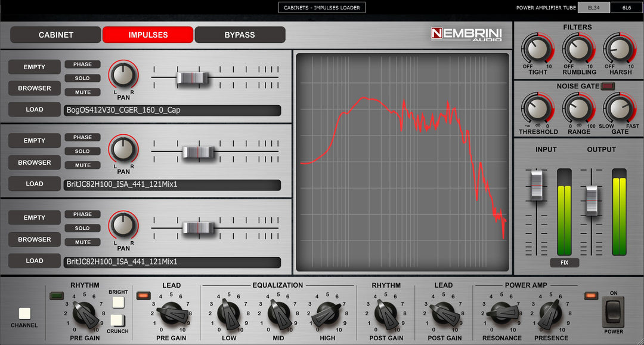644x345 pixels.
Task: Click the Lead channel orange LED
Action: click(143, 295)
